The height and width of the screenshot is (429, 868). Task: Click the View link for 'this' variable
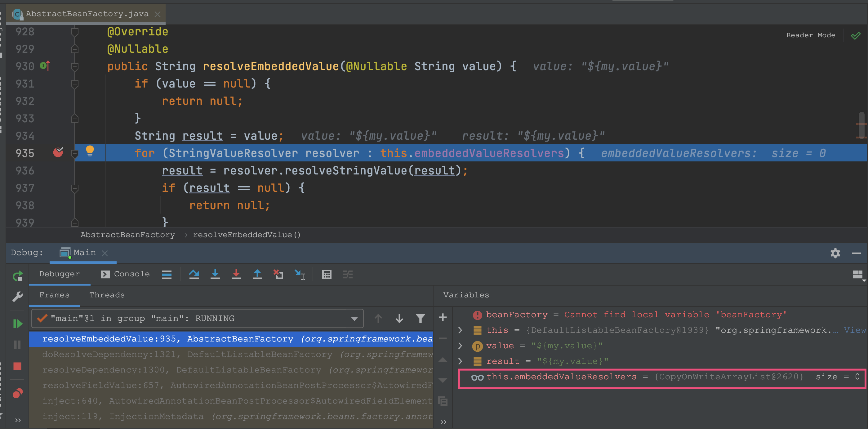[855, 330]
